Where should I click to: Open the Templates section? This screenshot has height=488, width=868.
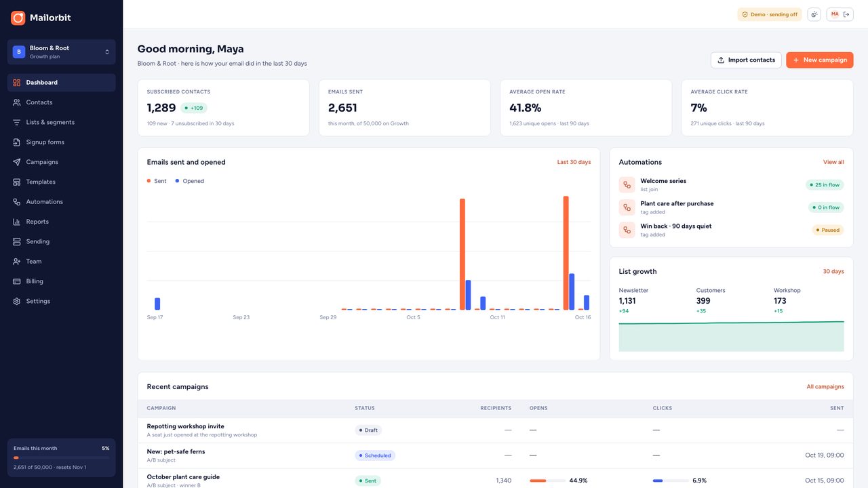(x=61, y=182)
